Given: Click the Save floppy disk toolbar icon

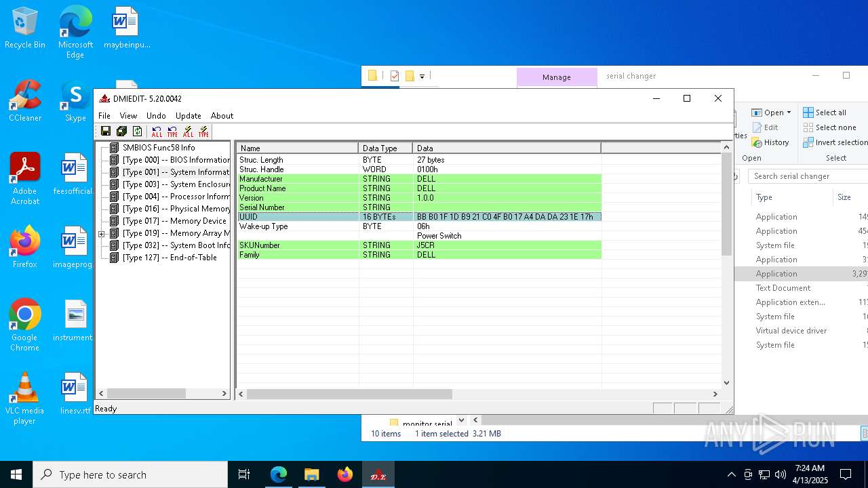Looking at the screenshot, I should [106, 131].
